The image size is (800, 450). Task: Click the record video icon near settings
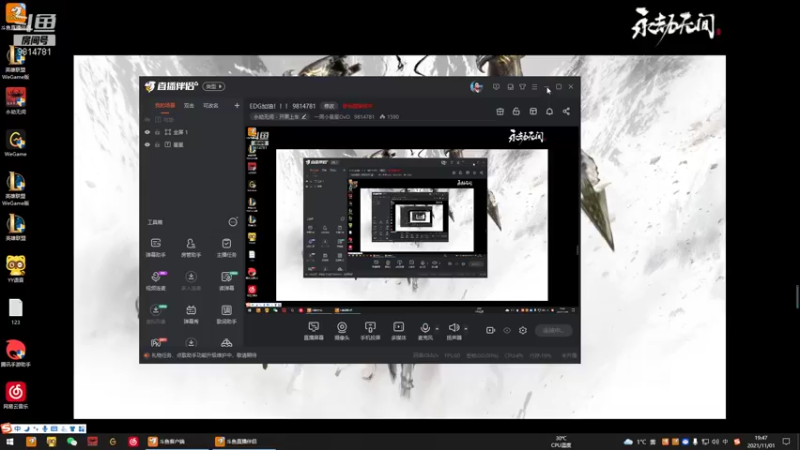pos(490,331)
